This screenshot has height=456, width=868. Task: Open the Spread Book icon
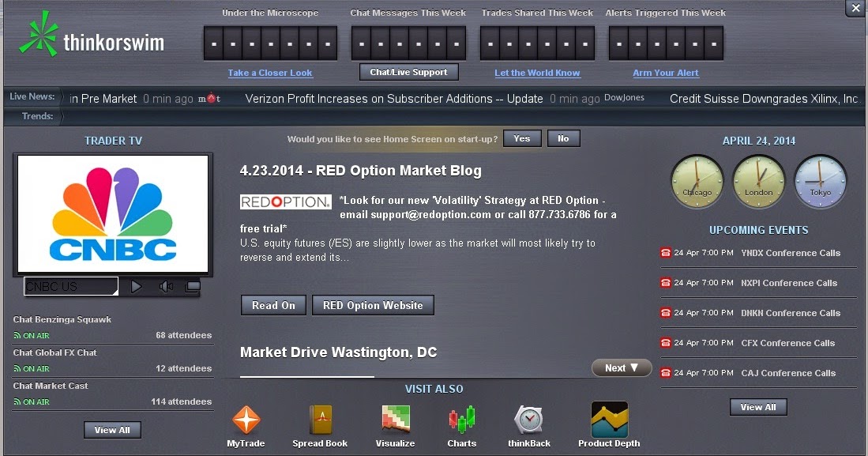point(321,420)
